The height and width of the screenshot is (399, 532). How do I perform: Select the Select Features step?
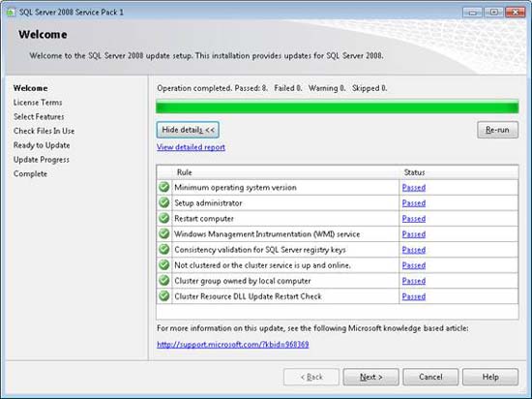coord(39,116)
